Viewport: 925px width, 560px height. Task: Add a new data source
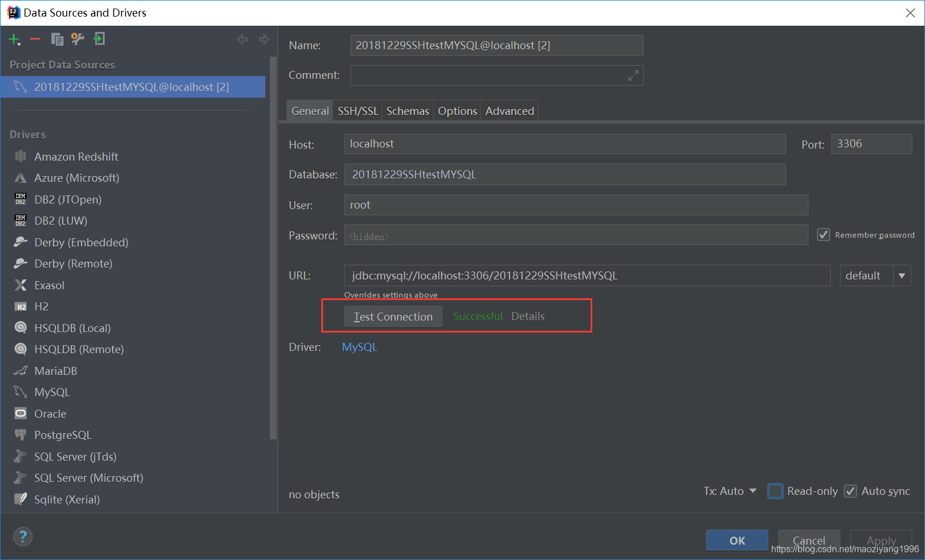click(13, 39)
